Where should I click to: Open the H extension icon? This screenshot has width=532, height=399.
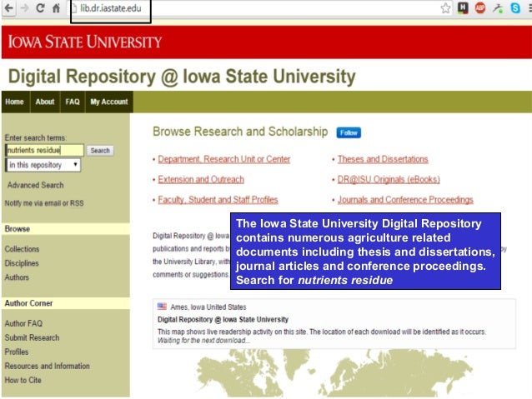point(463,7)
